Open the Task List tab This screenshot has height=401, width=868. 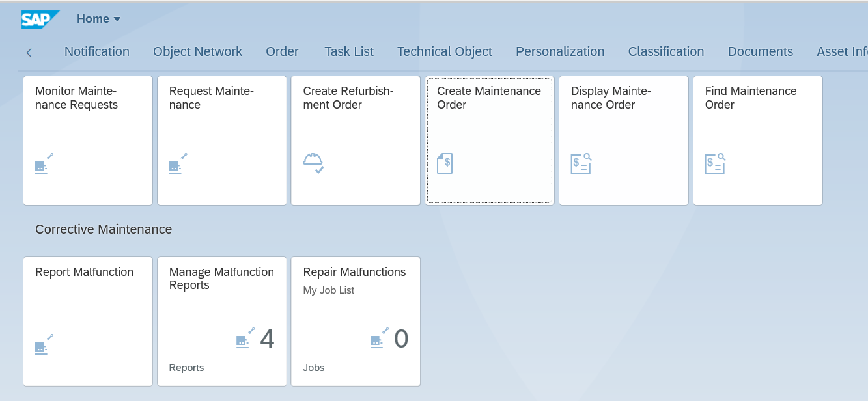pos(349,52)
